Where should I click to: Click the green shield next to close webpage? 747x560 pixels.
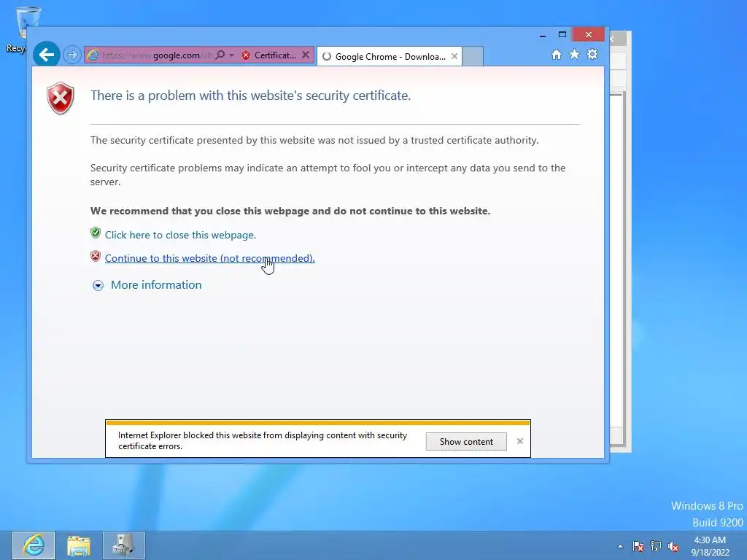tap(96, 233)
